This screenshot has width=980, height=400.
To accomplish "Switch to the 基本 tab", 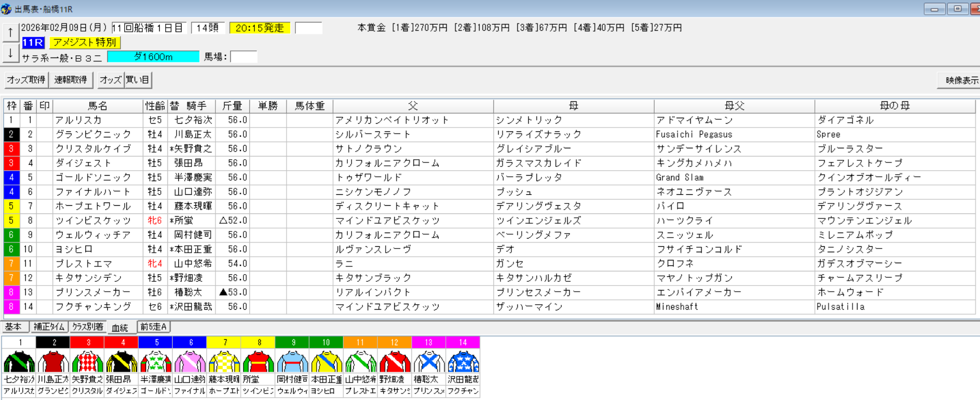I will coord(14,327).
